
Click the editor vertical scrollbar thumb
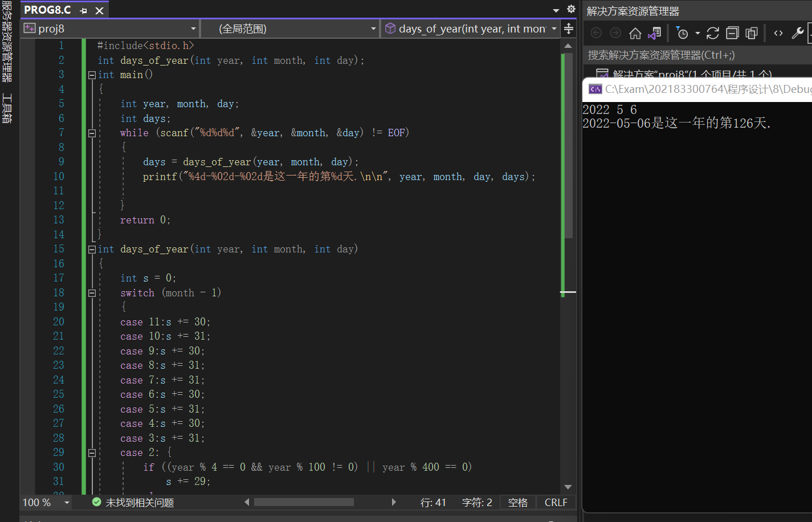pyautogui.click(x=568, y=145)
